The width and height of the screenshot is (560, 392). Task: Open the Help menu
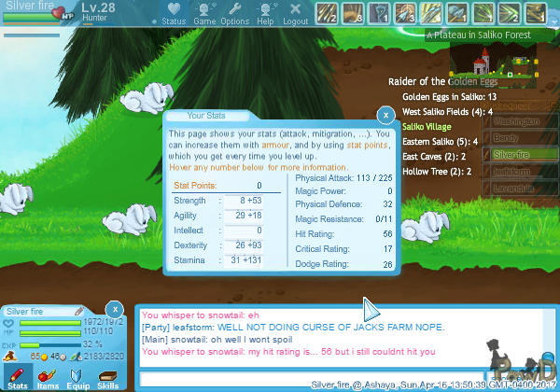(265, 14)
